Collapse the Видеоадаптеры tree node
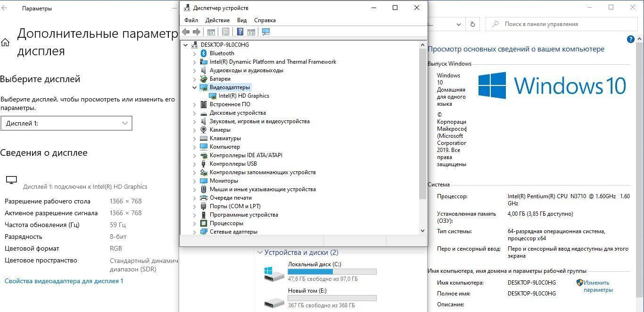This screenshot has width=644, height=312. tap(194, 87)
